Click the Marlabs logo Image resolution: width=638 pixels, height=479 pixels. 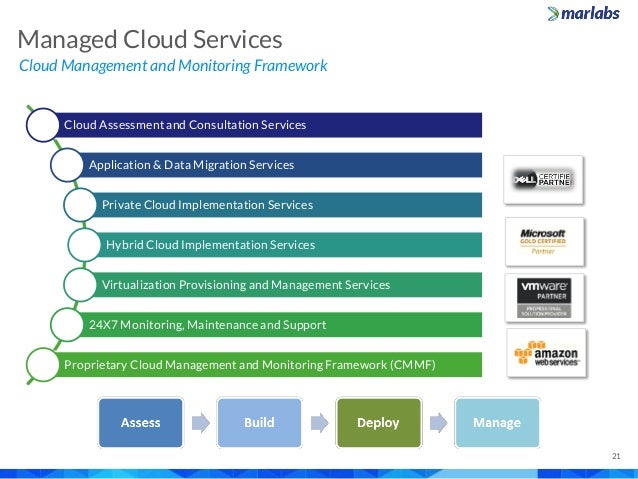[x=583, y=13]
